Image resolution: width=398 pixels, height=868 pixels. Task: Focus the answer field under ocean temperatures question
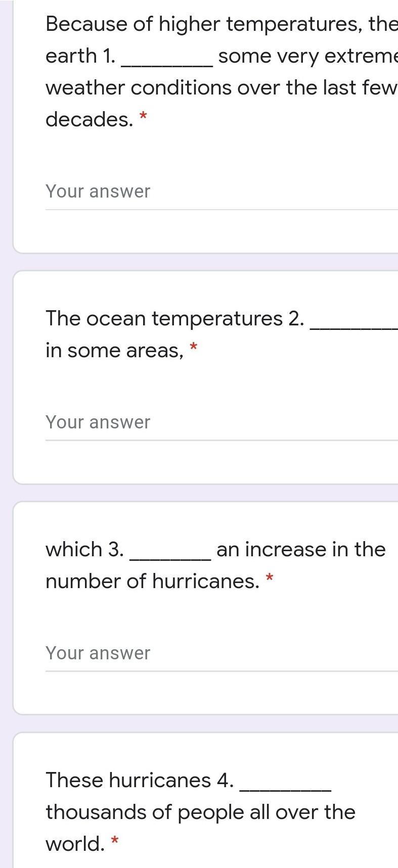(222, 423)
